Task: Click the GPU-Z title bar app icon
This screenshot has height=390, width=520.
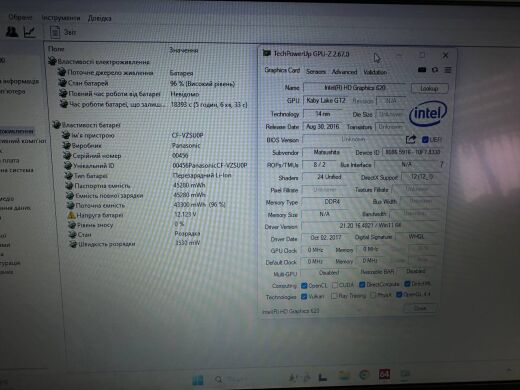Action: pos(267,53)
